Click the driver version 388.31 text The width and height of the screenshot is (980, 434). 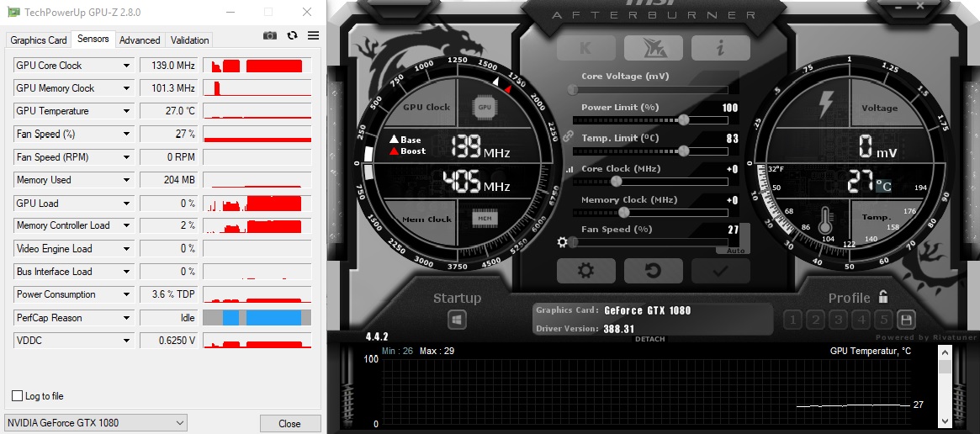click(x=619, y=329)
